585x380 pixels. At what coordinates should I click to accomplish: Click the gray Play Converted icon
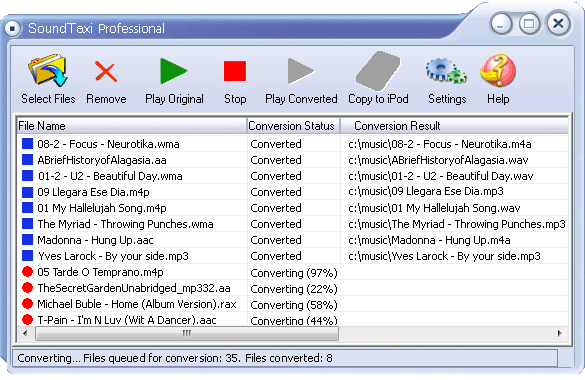click(x=301, y=71)
